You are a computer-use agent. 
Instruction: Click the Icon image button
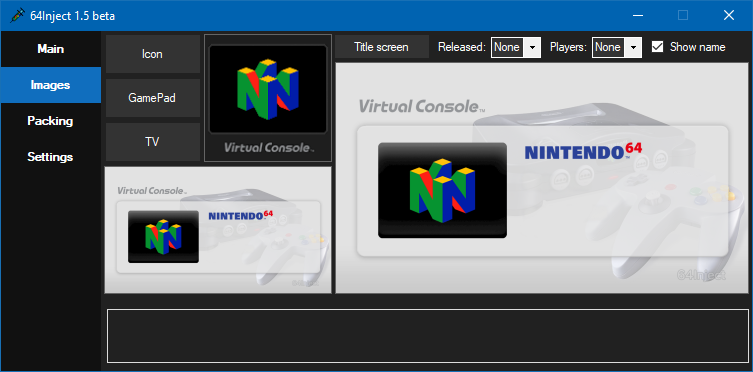(153, 54)
